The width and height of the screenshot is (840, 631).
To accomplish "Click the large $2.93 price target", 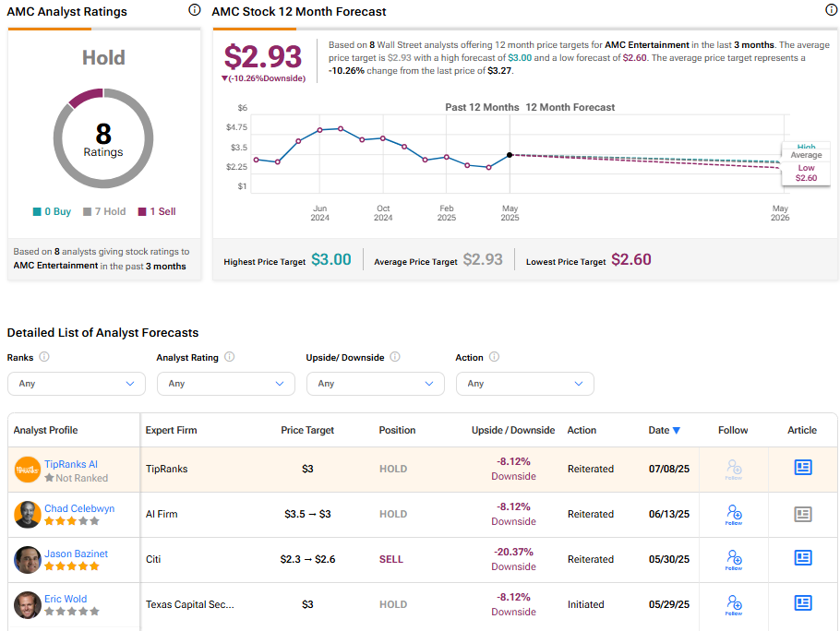I will (x=263, y=56).
